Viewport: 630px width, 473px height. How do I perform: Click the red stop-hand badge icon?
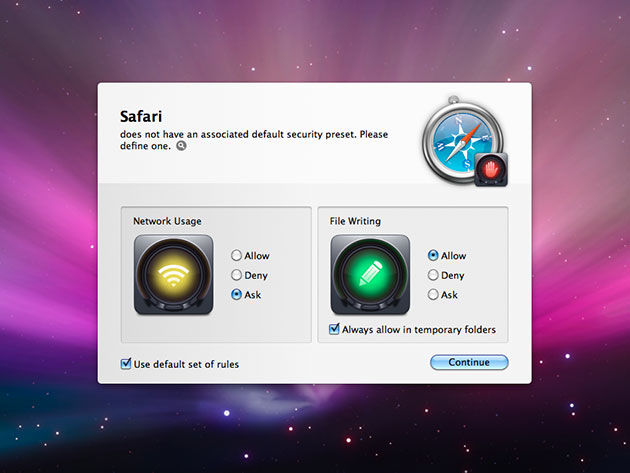pyautogui.click(x=491, y=170)
